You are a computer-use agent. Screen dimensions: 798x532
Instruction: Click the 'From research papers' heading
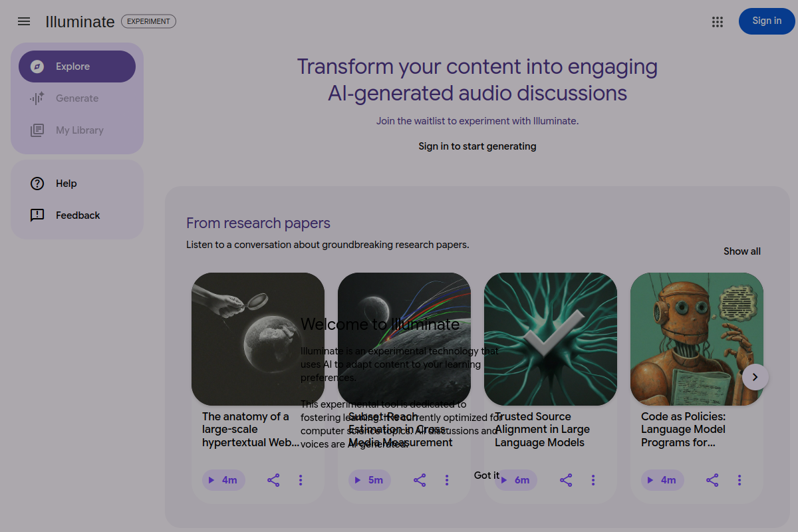[258, 223]
